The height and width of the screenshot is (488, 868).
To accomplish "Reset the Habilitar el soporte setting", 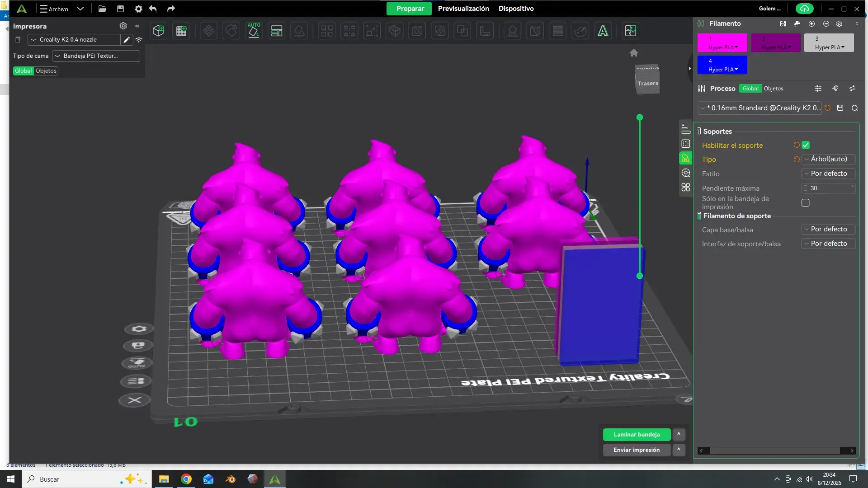I will [x=797, y=145].
